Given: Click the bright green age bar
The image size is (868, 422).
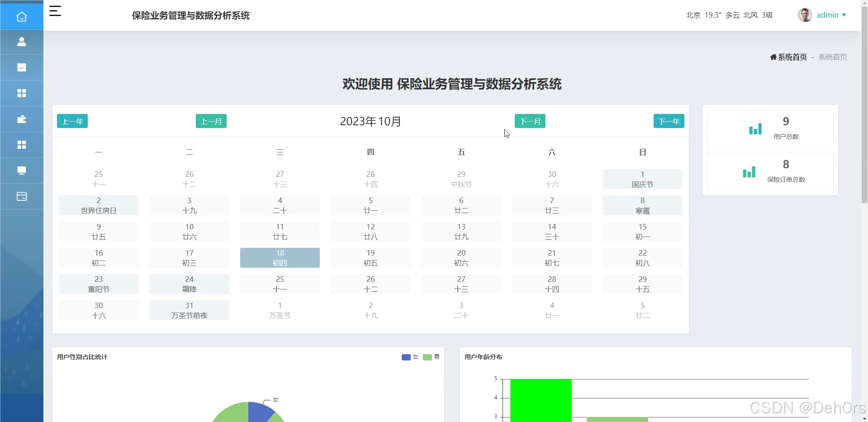Looking at the screenshot, I should [x=541, y=400].
